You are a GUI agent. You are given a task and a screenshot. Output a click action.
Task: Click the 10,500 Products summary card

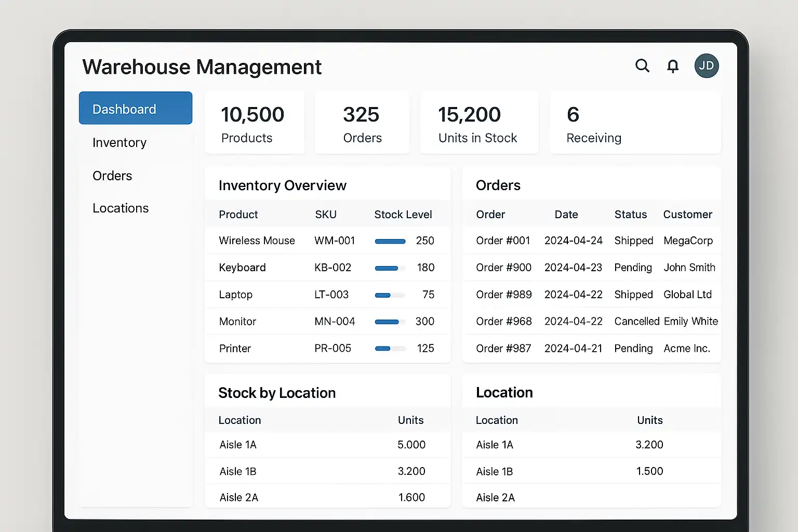(255, 123)
